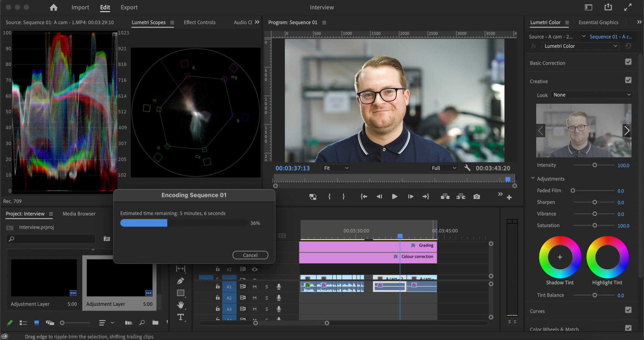
Task: Click the share icon in top right
Action: (608, 7)
